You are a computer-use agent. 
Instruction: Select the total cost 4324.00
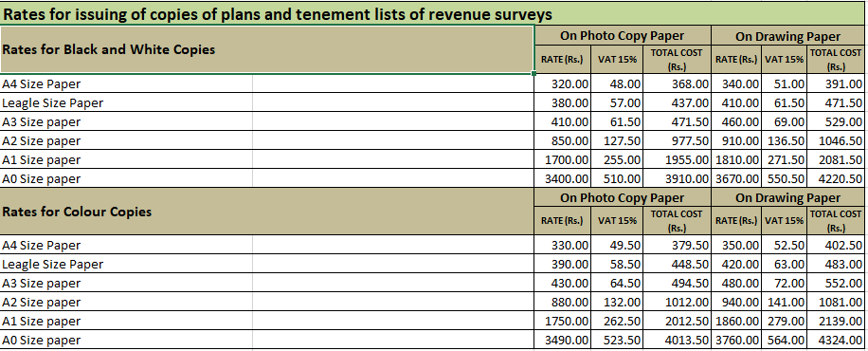tap(836, 340)
